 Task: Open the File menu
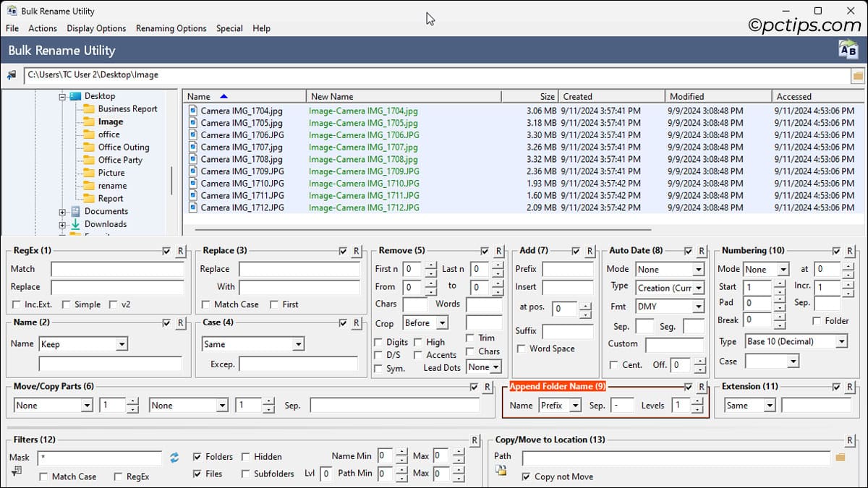click(12, 28)
